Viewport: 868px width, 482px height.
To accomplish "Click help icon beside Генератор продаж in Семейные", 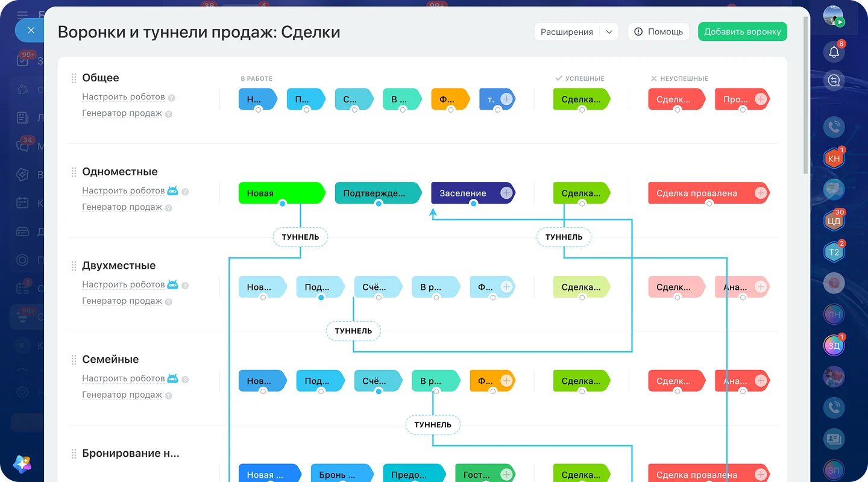I will (x=169, y=396).
